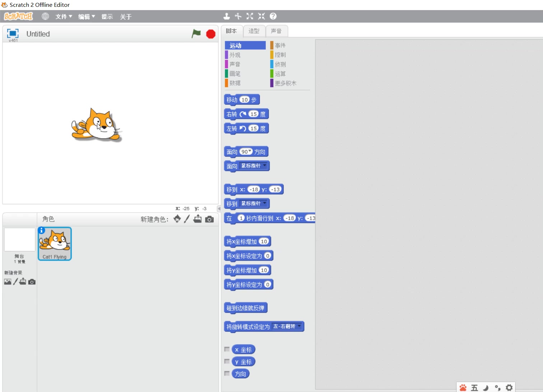Open the block help tool
This screenshot has width=543, height=392.
pyautogui.click(x=273, y=16)
